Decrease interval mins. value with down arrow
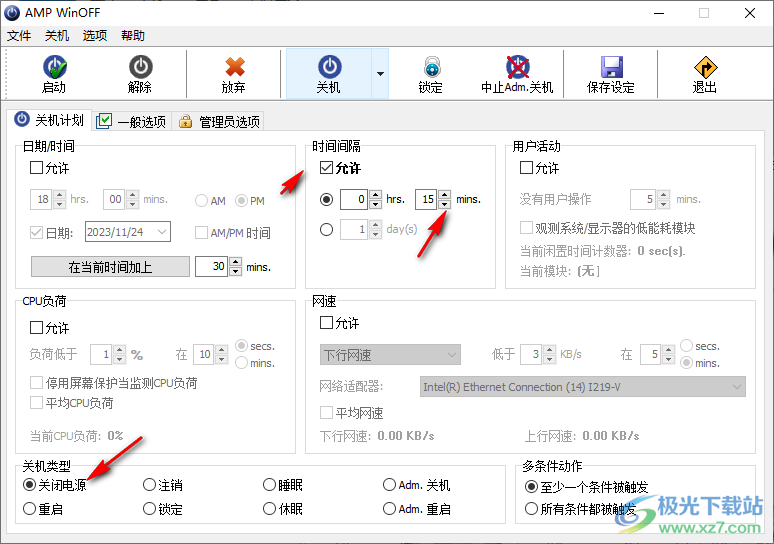This screenshot has width=774, height=544. click(x=444, y=204)
